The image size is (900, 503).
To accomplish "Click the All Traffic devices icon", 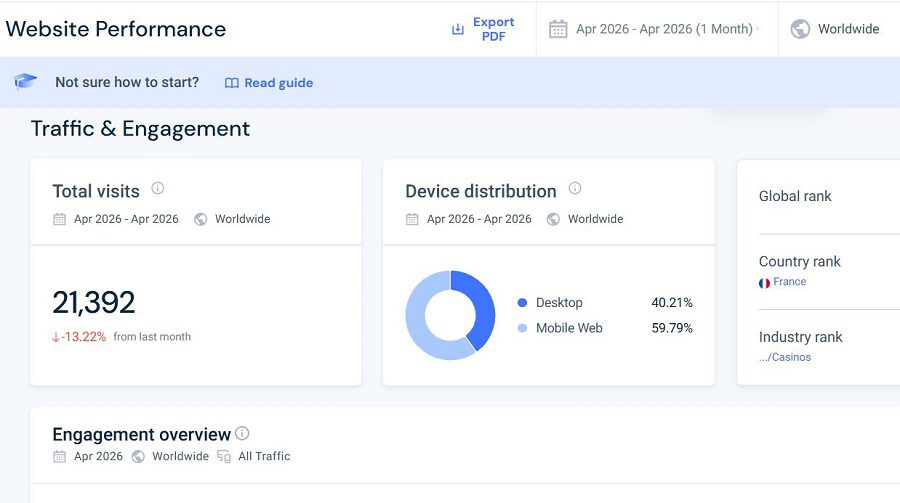I will click(x=224, y=456).
